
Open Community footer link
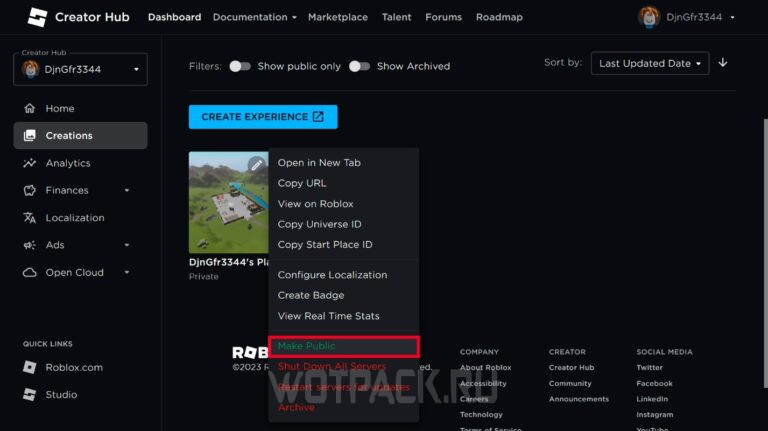tap(570, 383)
